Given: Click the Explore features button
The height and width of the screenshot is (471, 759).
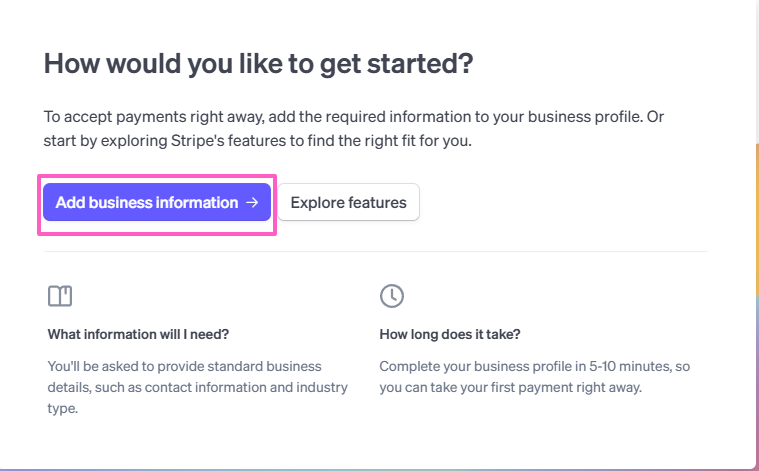Looking at the screenshot, I should pos(348,202).
